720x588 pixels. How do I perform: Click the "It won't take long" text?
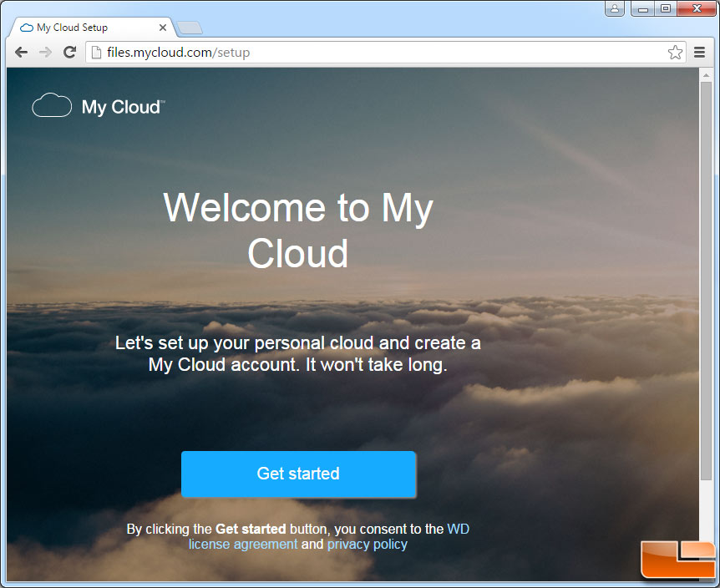coord(377,365)
